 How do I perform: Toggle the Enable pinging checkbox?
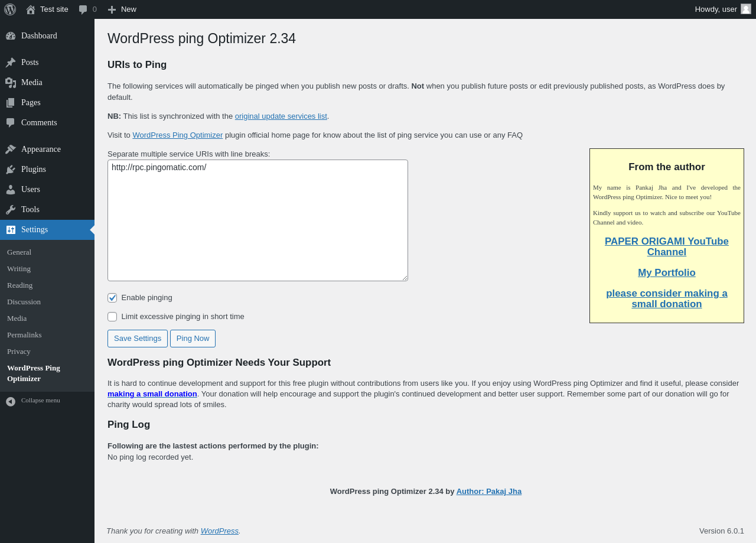coord(112,298)
